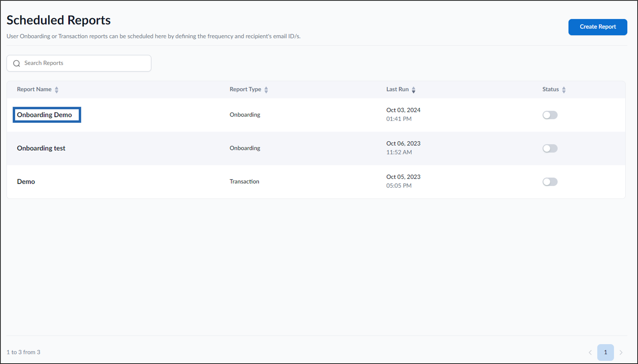Click Oct 05, 2023 last run date

(403, 177)
